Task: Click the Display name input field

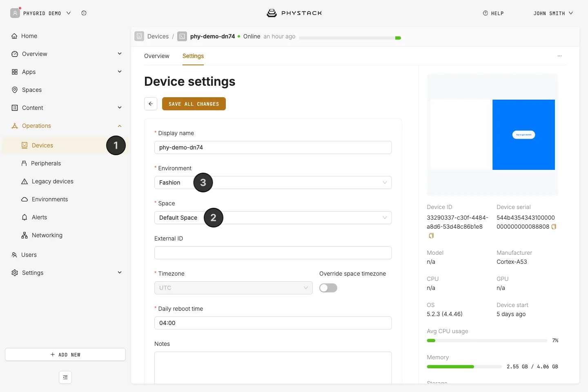Action: (273, 147)
